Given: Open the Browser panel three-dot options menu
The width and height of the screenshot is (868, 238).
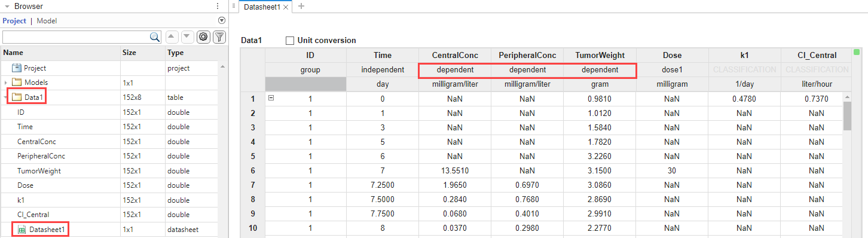Looking at the screenshot, I should click(x=218, y=6).
